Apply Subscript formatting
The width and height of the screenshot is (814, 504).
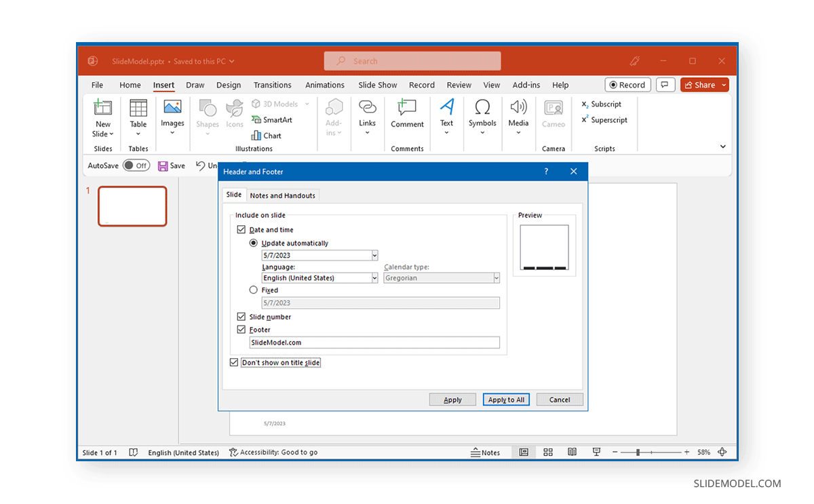(601, 104)
